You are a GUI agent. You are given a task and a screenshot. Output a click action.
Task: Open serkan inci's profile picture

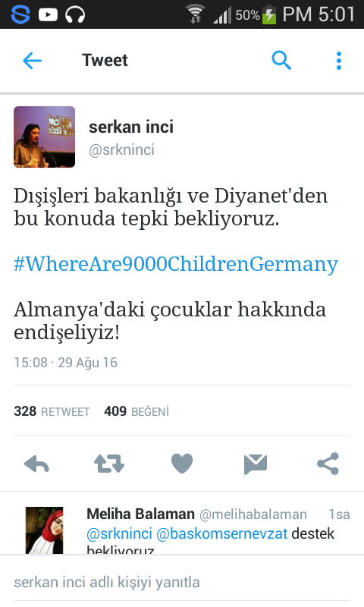[x=45, y=137]
